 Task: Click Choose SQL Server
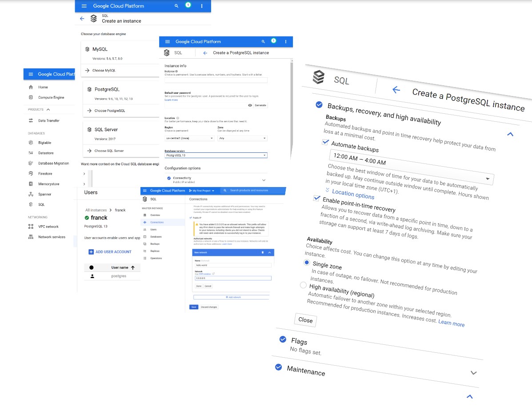[x=109, y=151]
